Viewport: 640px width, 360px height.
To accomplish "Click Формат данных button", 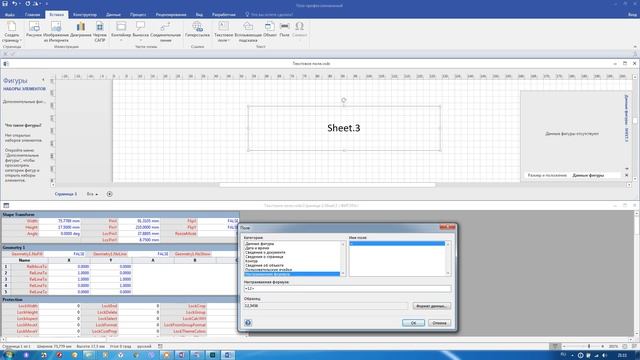I will pyautogui.click(x=432, y=306).
